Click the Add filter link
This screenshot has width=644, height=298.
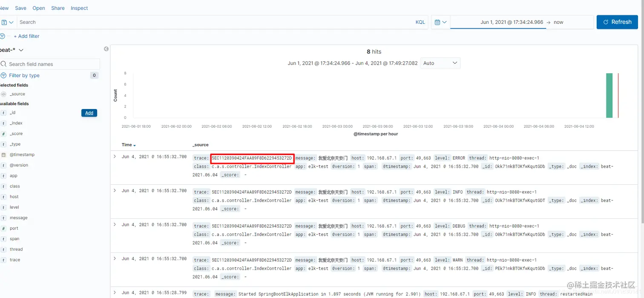point(26,36)
